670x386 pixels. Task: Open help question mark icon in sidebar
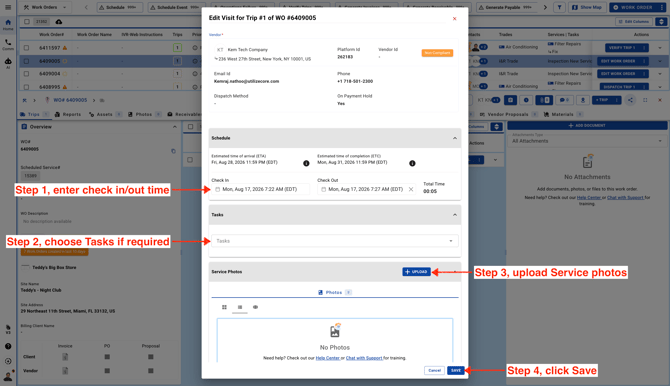(8, 346)
